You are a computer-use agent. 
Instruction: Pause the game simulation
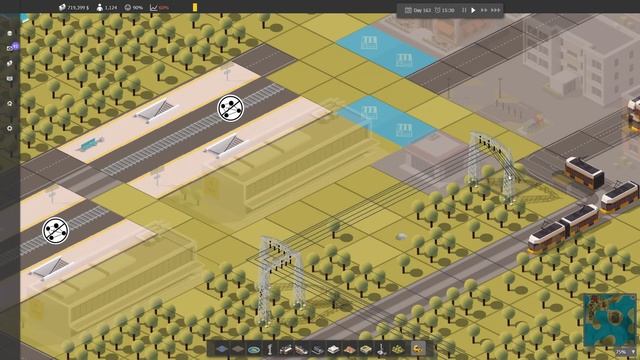464,10
